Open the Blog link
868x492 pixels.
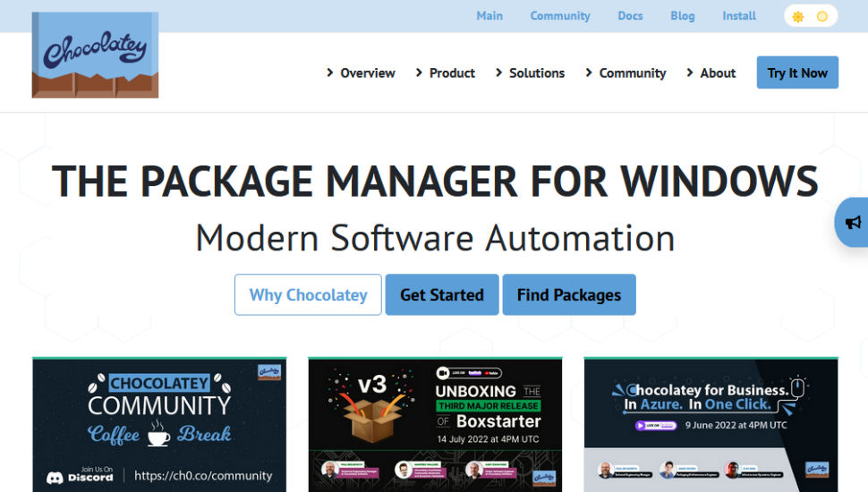click(682, 16)
